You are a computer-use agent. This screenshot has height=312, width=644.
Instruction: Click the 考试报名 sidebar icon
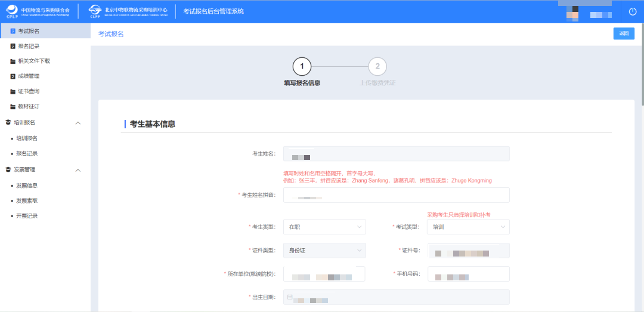coord(13,31)
